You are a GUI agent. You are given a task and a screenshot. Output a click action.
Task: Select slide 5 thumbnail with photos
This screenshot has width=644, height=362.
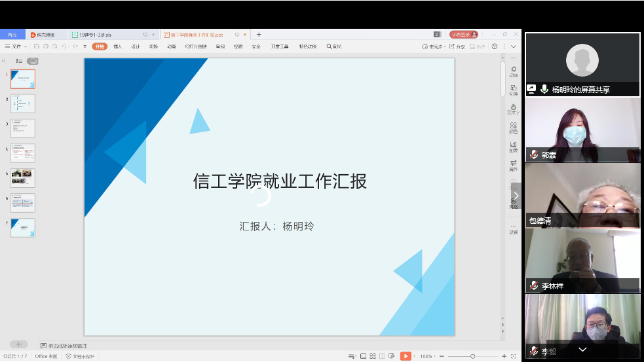(x=22, y=177)
